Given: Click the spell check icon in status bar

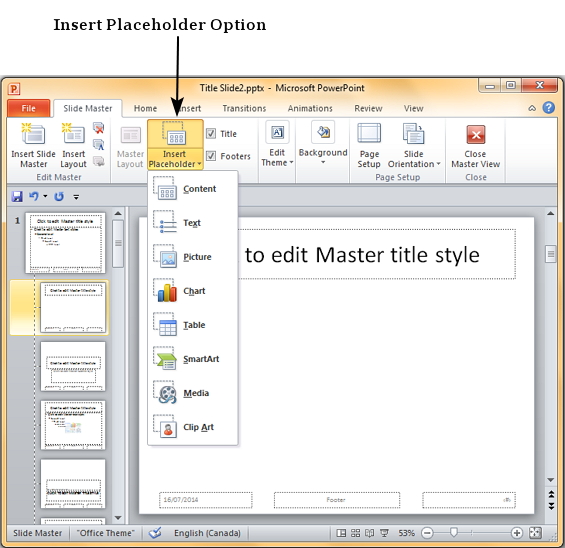Looking at the screenshot, I should click(x=155, y=533).
